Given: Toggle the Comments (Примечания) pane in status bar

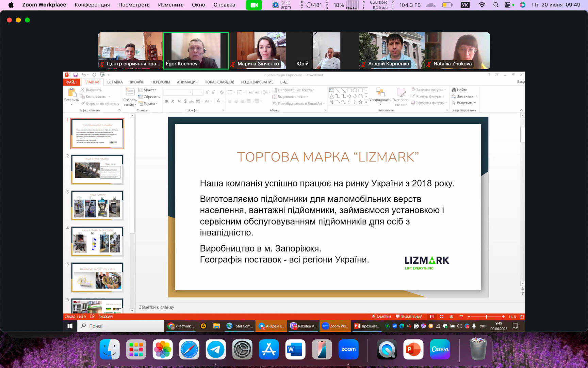Looking at the screenshot, I should coord(409,317).
